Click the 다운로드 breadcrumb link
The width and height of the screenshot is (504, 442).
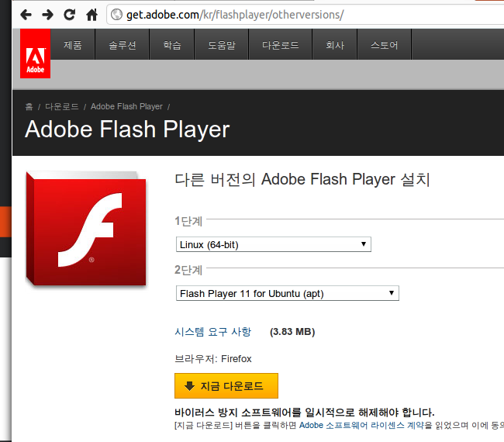coord(62,106)
